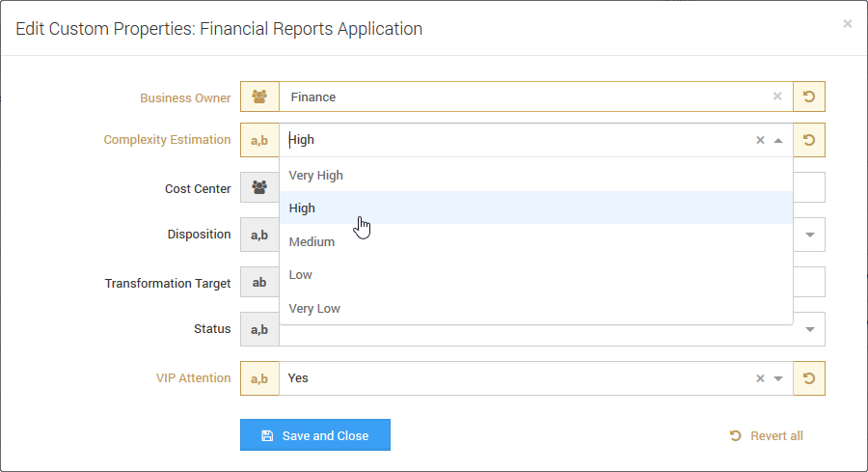Collapse the Complexity Estimation dropdown arrow
The image size is (868, 472).
tap(778, 140)
